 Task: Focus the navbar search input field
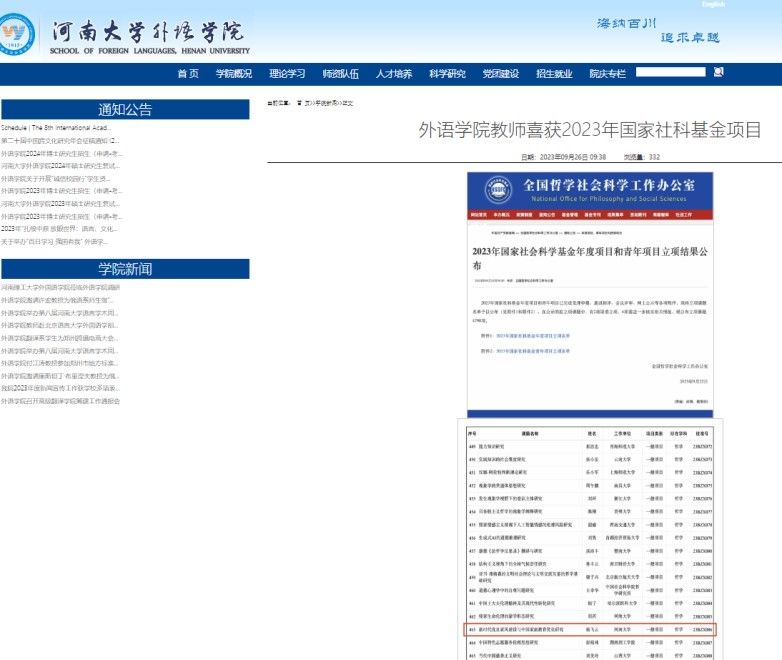(x=670, y=72)
